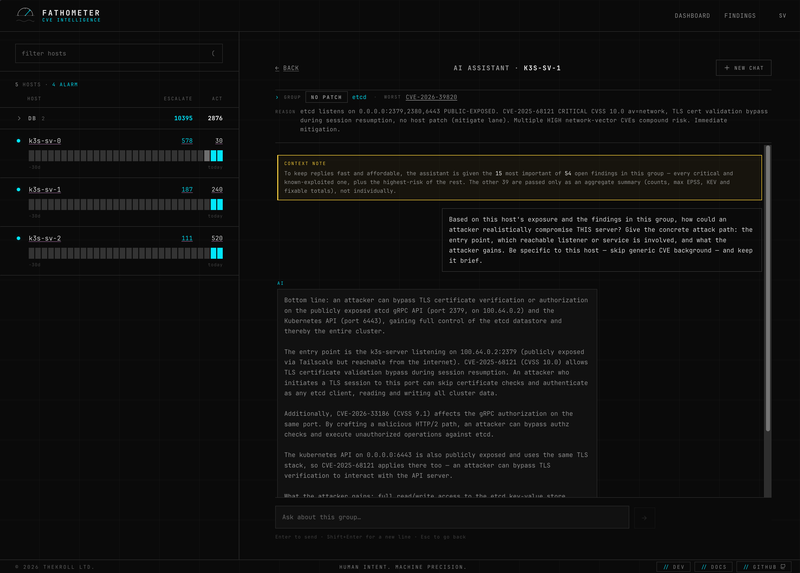Click the plus icon in New Chat
Screen dimensions: 800x573
(x=727, y=68)
